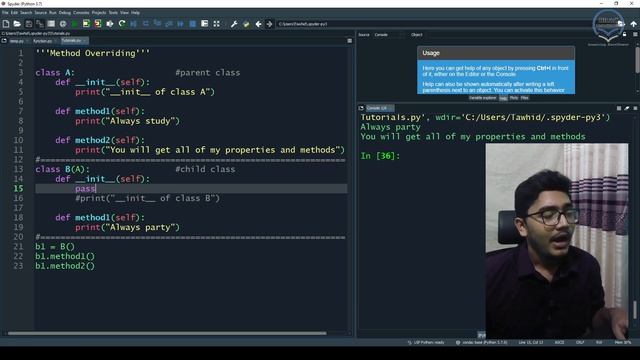The height and width of the screenshot is (360, 640).
Task: Browse a working directory folder icon
Action: tap(621, 24)
